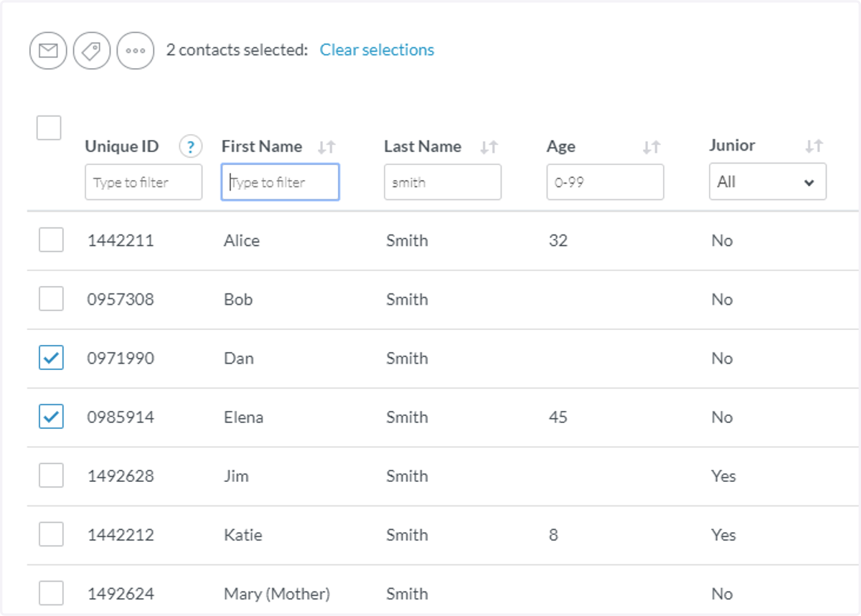Click ID 1442212

click(x=121, y=534)
